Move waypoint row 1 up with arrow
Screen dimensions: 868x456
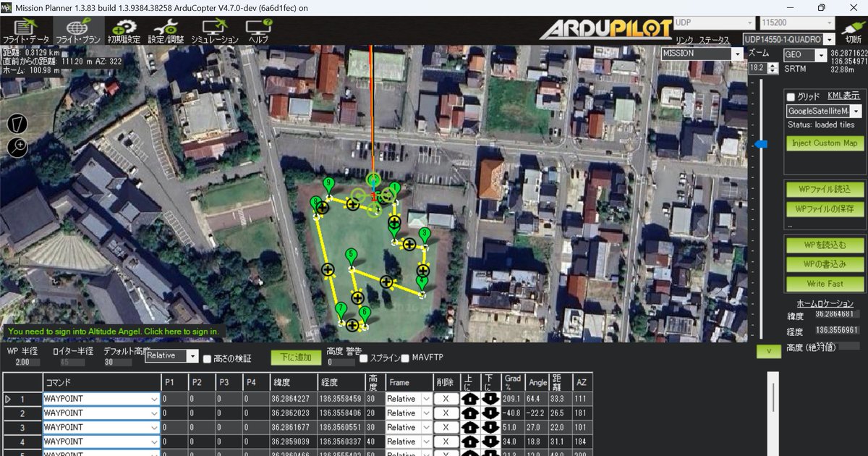pyautogui.click(x=470, y=399)
